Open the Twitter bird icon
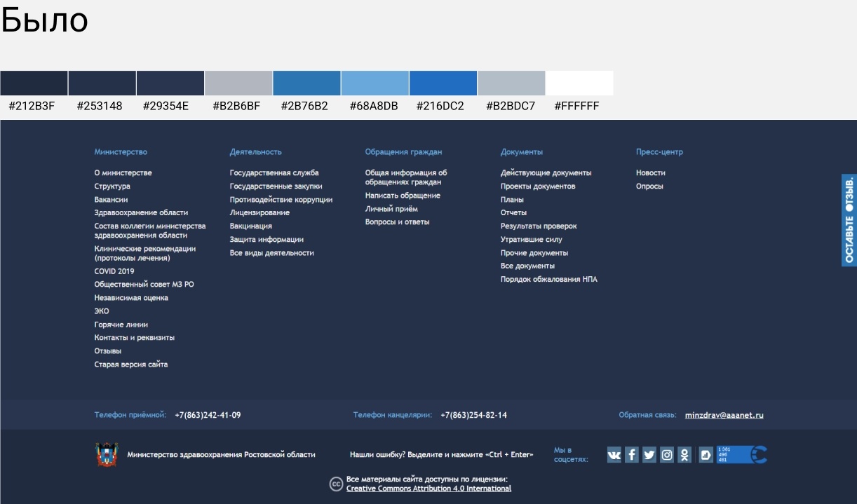 click(x=649, y=455)
